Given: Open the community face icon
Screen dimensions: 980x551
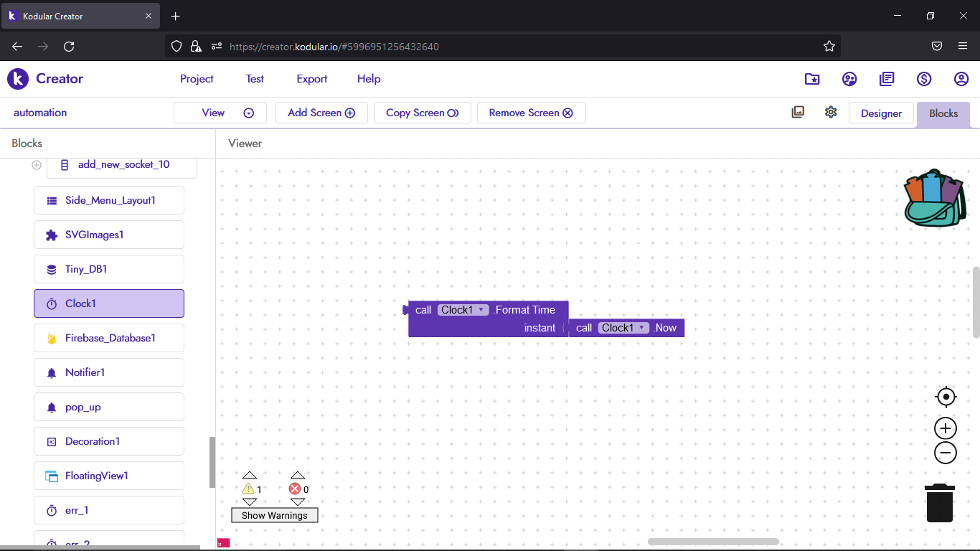Looking at the screenshot, I should 849,79.
